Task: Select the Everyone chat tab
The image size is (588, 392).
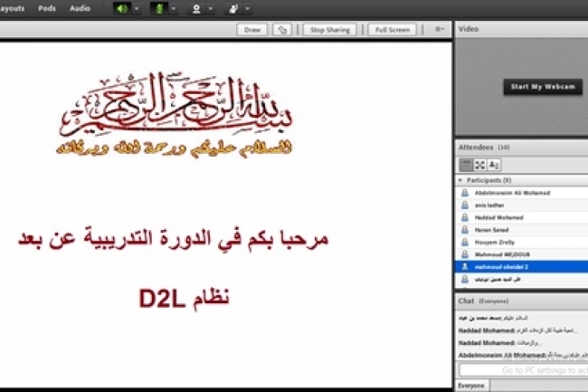Action: [x=471, y=386]
